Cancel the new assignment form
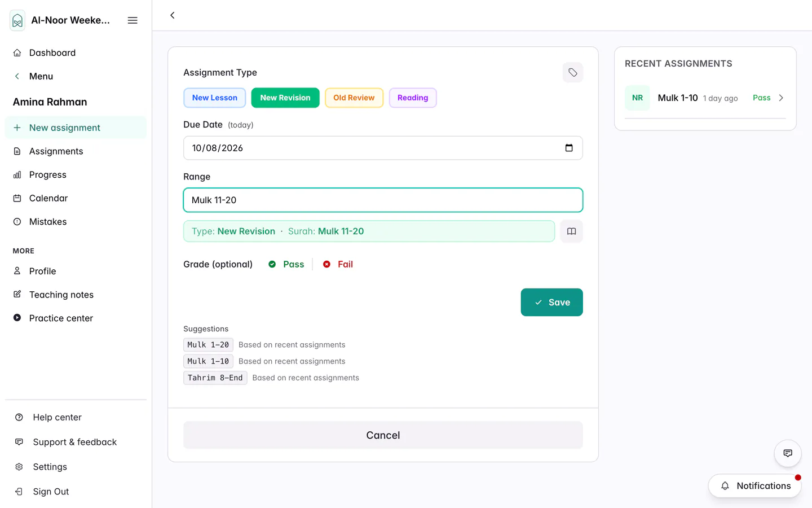The height and width of the screenshot is (508, 812). [383, 435]
